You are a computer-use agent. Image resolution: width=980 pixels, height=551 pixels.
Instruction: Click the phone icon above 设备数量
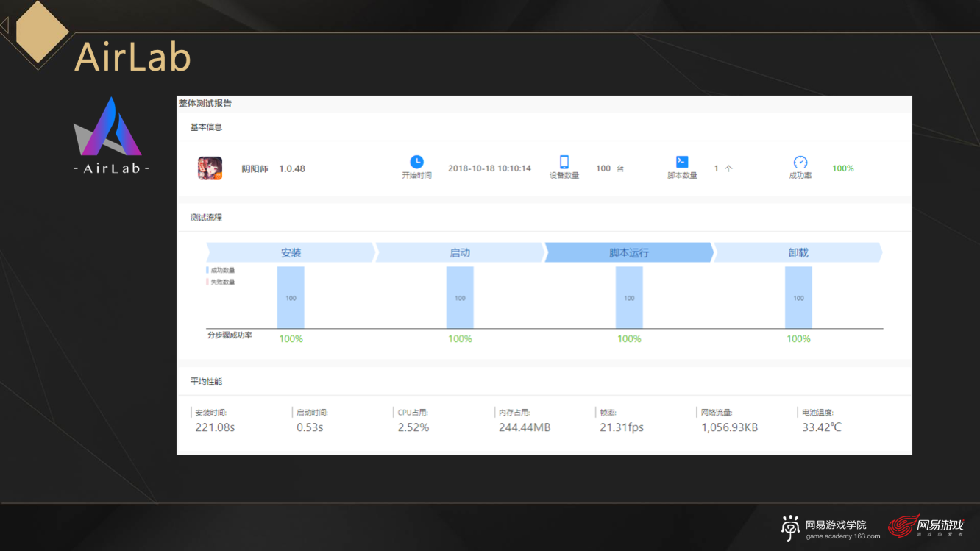click(564, 162)
